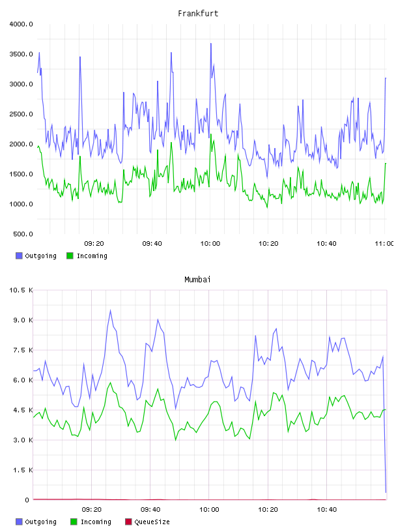Click the highest blue Outgoing peak in Frankfurt chart
The height and width of the screenshot is (532, 396).
click(211, 44)
